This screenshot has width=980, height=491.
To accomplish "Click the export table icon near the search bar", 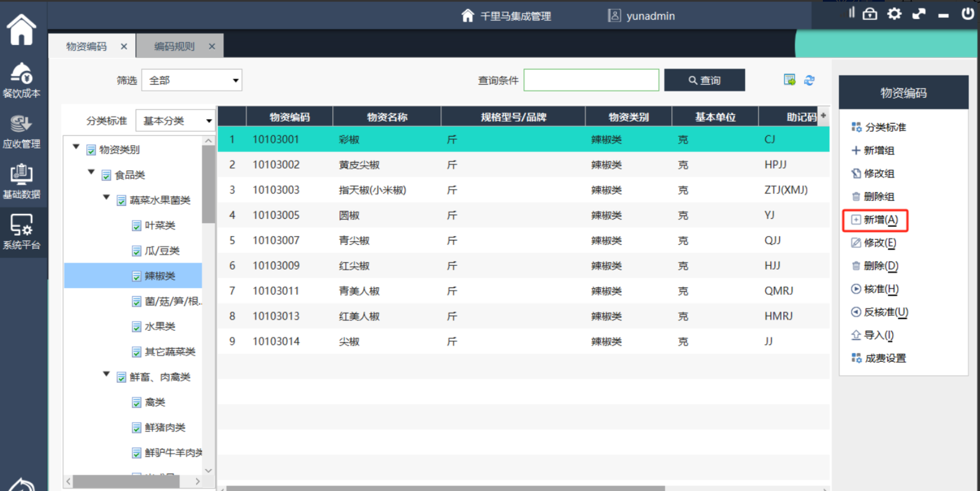I will [789, 80].
